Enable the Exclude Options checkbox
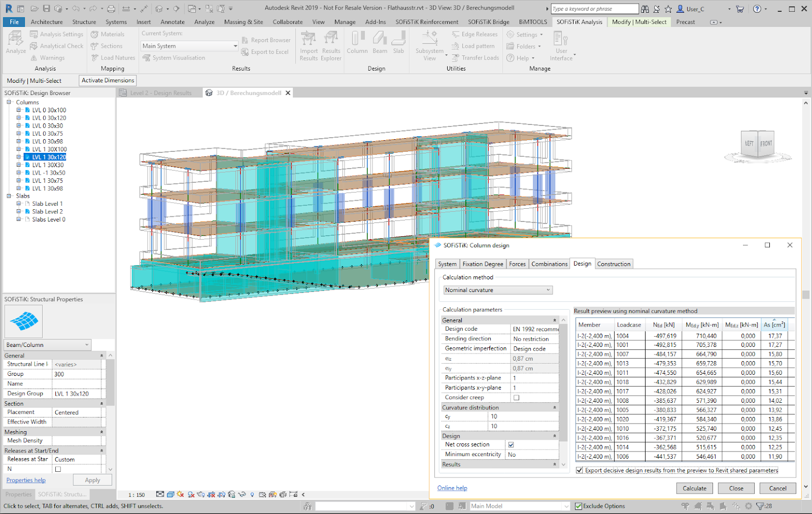812x514 pixels. tap(579, 506)
